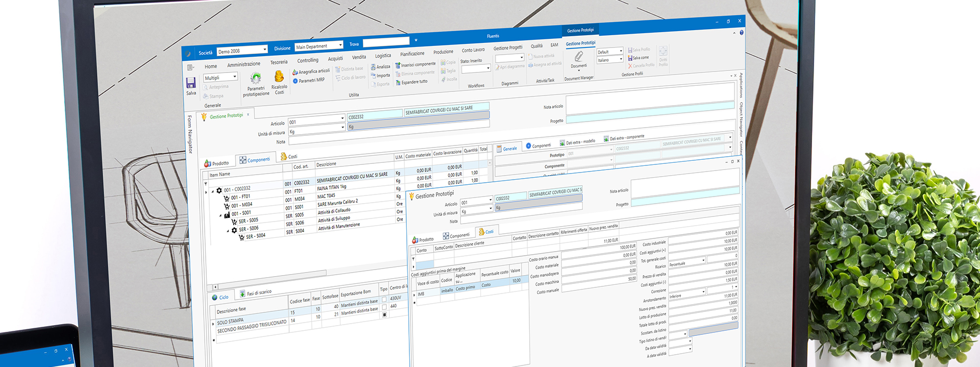Select SER - S004 tree row
This screenshot has height=367, width=980.
pyautogui.click(x=252, y=236)
